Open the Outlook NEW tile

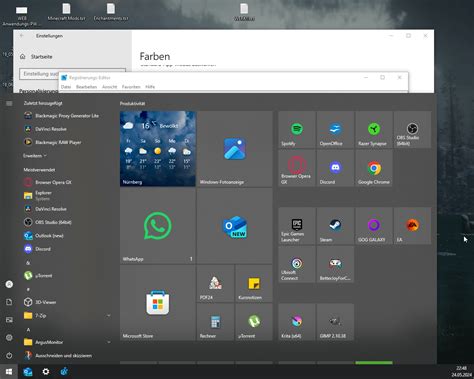tap(235, 226)
